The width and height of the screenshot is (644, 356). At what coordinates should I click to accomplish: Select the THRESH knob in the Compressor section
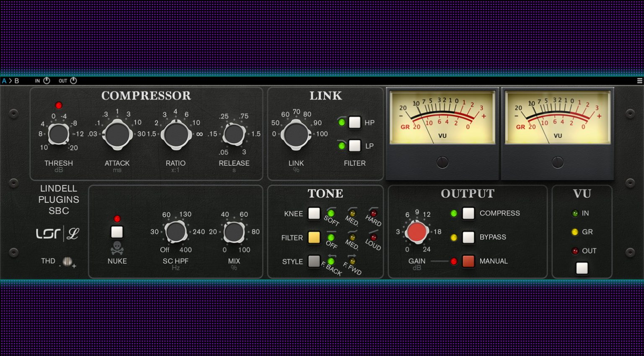[x=58, y=134]
